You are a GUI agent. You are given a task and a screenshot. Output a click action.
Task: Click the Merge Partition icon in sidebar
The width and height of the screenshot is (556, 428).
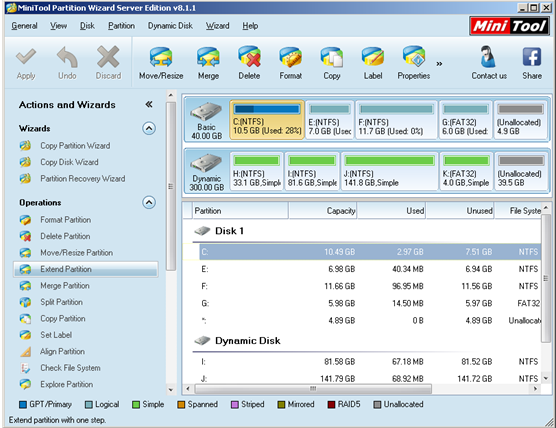click(25, 285)
